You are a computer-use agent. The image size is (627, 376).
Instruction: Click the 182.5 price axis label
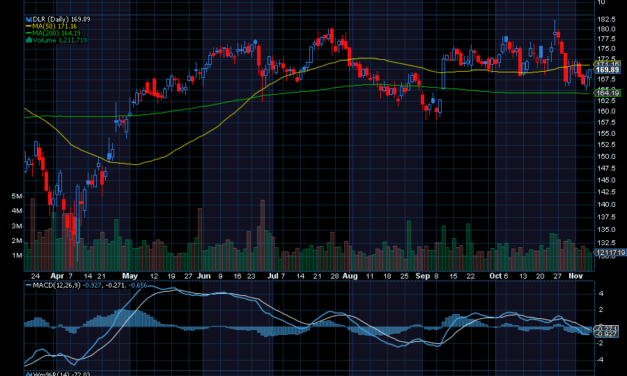click(606, 19)
